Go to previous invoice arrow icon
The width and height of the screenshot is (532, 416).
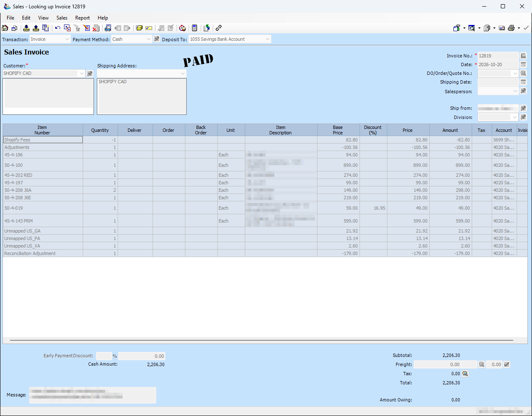[x=118, y=28]
